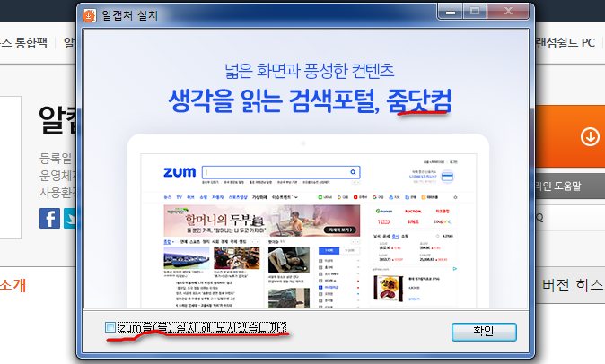Click the Facebook share icon on webpage
605x364 pixels.
point(49,219)
